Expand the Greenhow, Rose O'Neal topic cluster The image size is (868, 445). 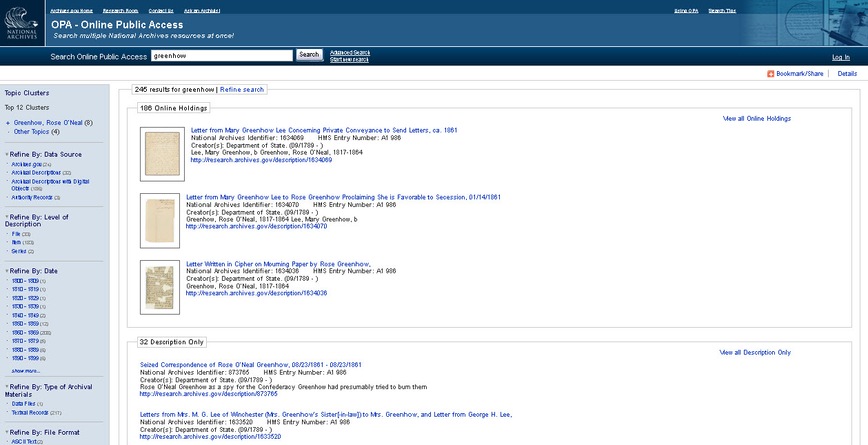[8, 123]
